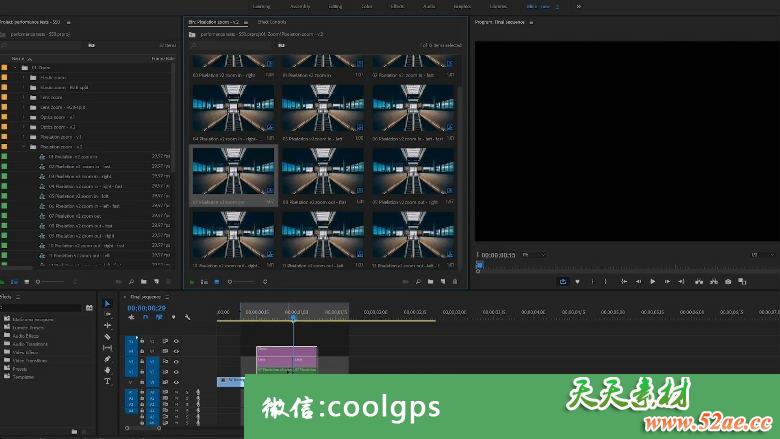Image resolution: width=780 pixels, height=439 pixels.
Task: Go to Out point in Program monitor
Action: point(682,281)
